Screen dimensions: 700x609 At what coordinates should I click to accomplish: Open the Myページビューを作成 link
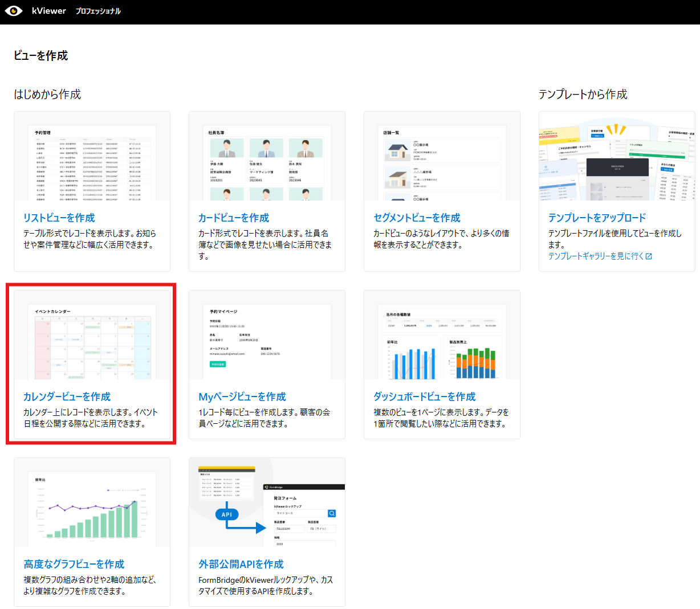tap(242, 397)
